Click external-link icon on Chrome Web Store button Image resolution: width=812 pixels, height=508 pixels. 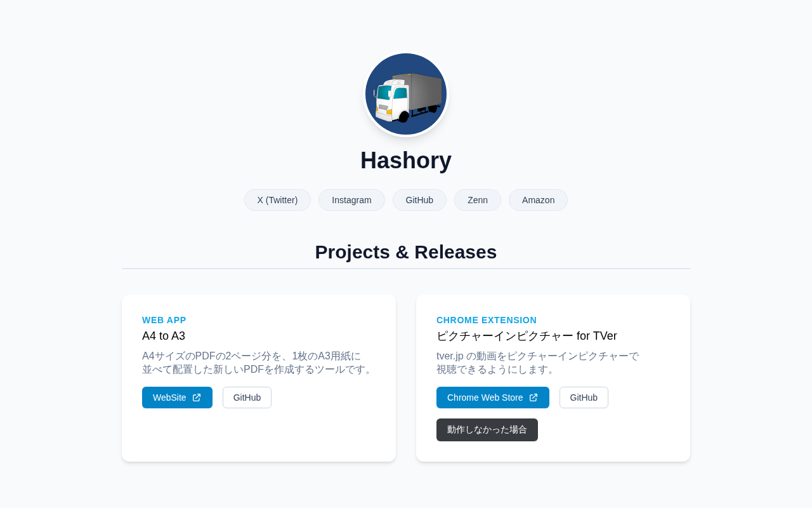point(534,398)
